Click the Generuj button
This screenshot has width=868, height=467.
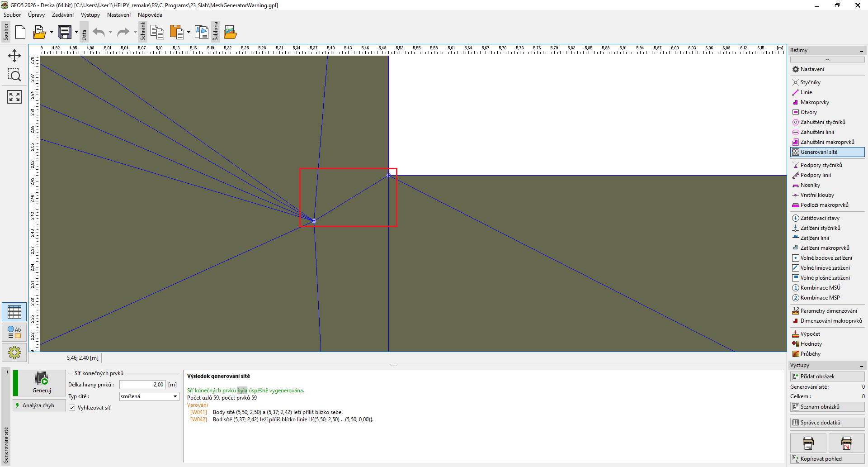(42, 382)
